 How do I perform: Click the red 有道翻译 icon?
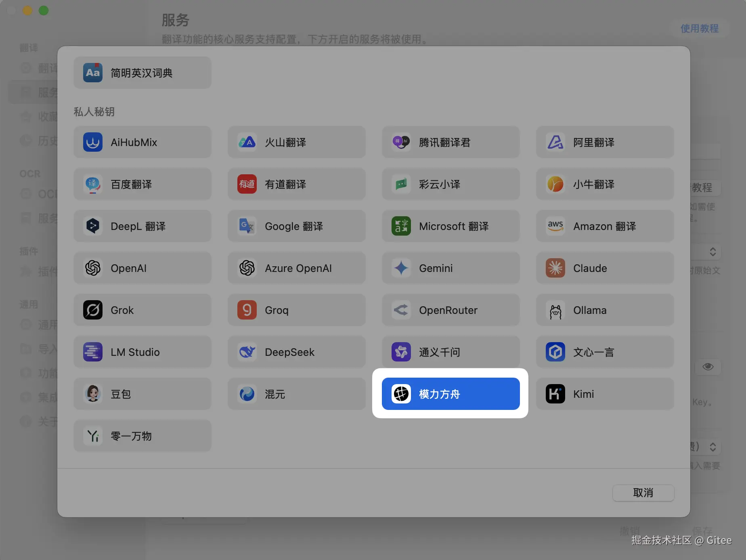247,184
